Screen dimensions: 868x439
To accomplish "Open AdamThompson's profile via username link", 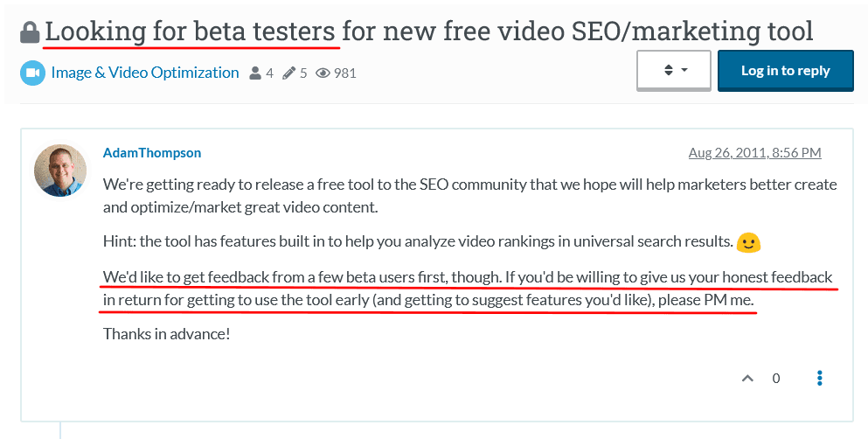I will [x=152, y=152].
